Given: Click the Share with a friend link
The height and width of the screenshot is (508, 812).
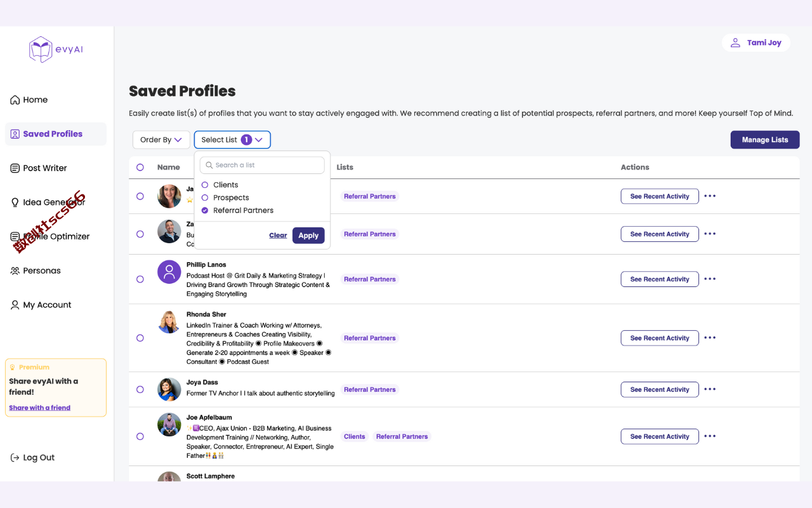Looking at the screenshot, I should pos(39,408).
